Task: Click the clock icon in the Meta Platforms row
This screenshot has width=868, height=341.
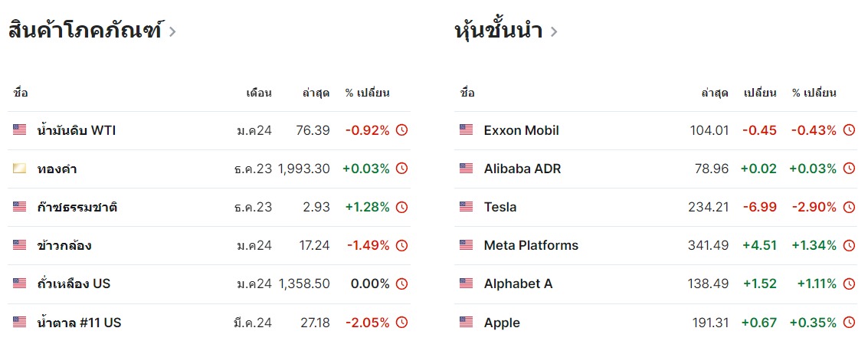Action: [x=849, y=245]
